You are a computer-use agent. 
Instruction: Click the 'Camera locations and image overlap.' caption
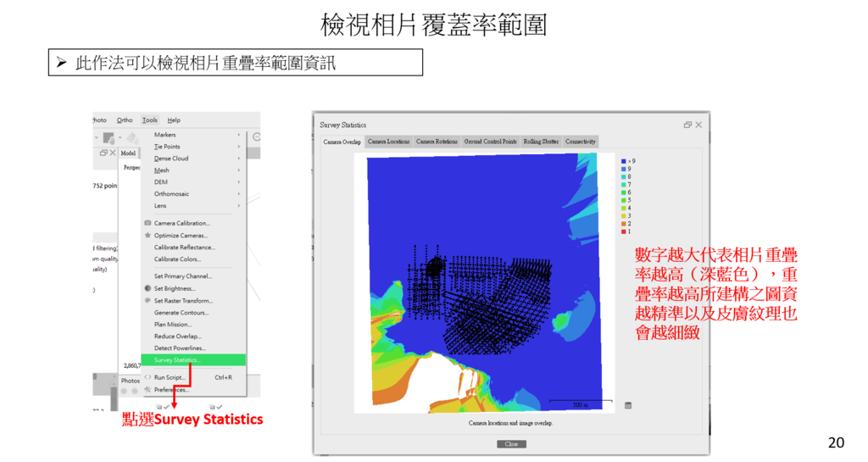[x=510, y=423]
